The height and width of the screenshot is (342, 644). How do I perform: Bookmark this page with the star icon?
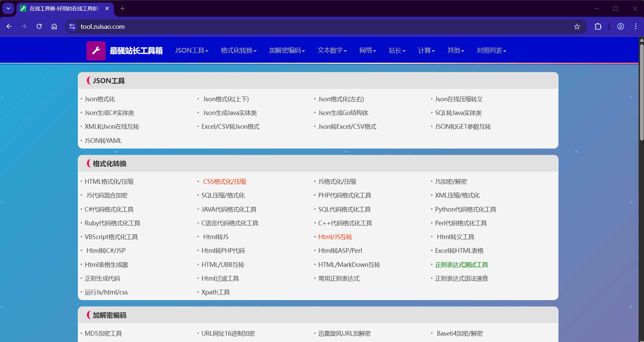[577, 26]
